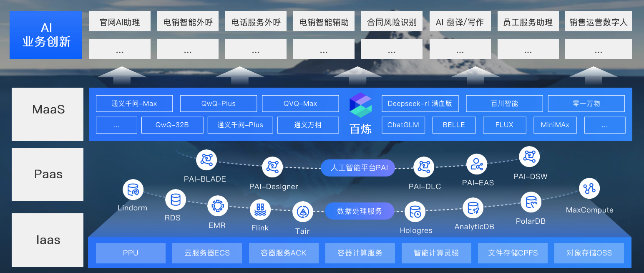Click the 云服务器ECS box
The width and height of the screenshot is (644, 273).
(x=207, y=253)
